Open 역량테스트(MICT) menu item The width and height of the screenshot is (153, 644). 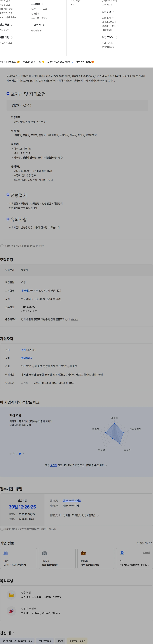[110, 26]
